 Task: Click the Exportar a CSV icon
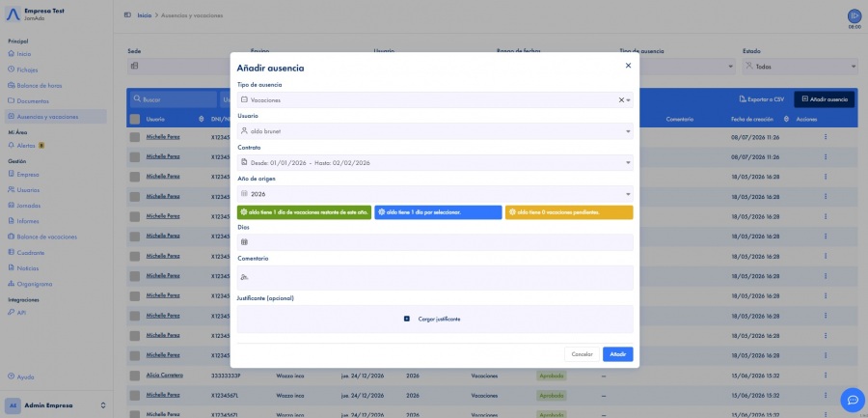(743, 99)
